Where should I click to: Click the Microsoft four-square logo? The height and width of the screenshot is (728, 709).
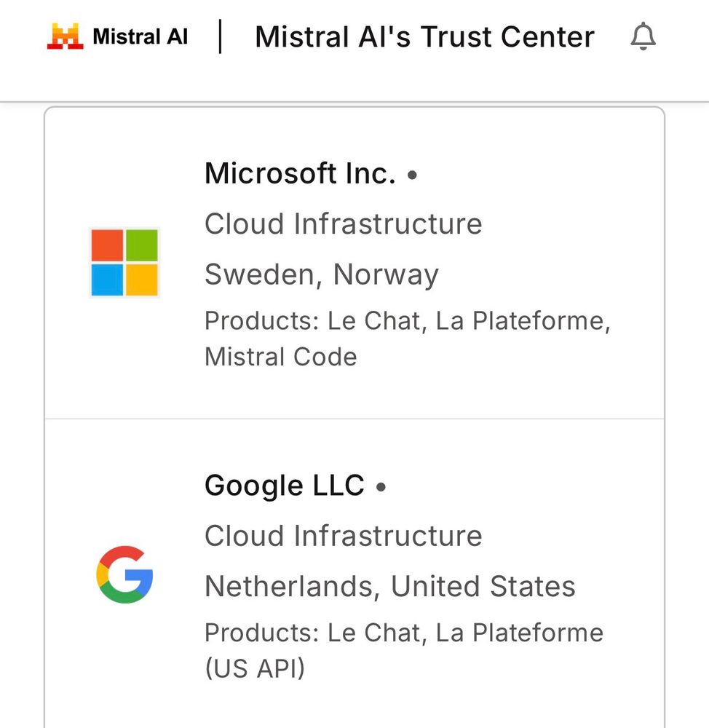(124, 263)
